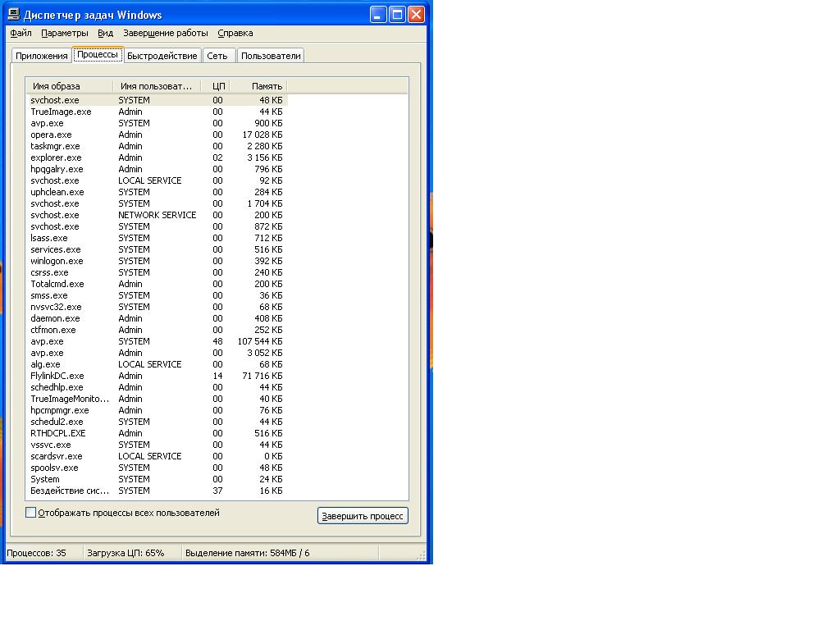Close the Task Manager window
Viewport: 840px width, 630px height.
[416, 15]
